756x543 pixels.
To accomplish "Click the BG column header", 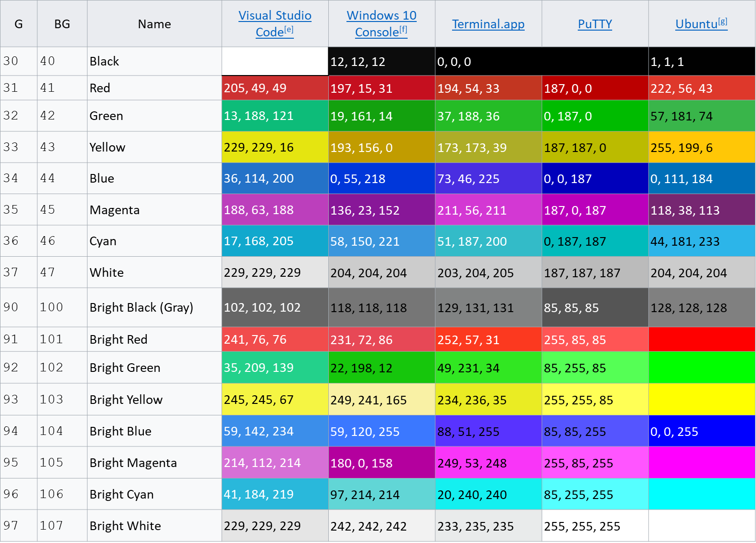I will pyautogui.click(x=62, y=24).
